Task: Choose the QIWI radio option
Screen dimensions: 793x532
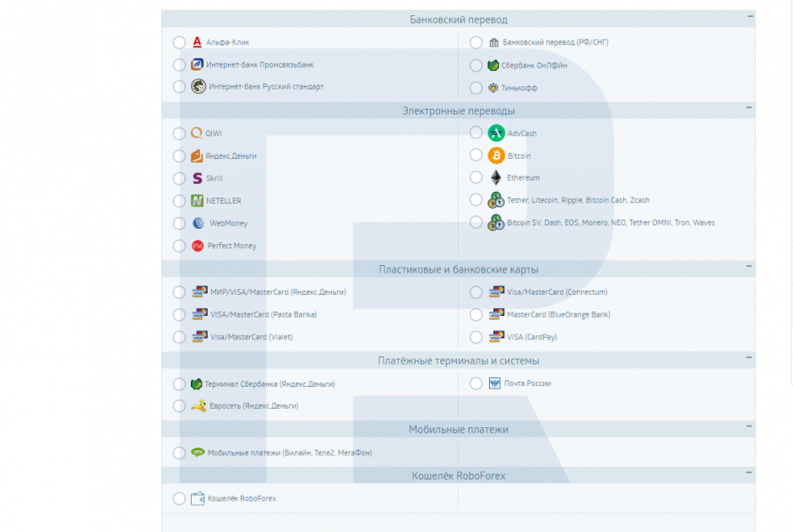Action: [x=179, y=133]
